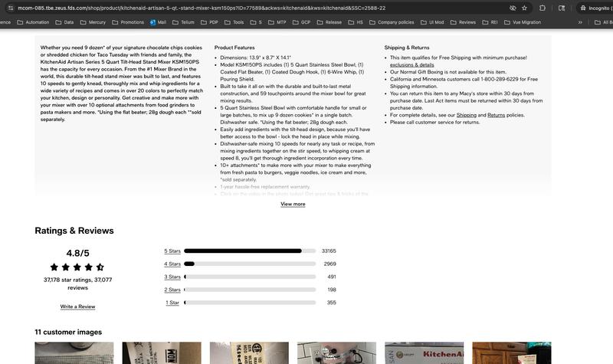Open the Promotions bookmark folder
Image resolution: width=613 pixels, height=364 pixels.
coord(128,22)
